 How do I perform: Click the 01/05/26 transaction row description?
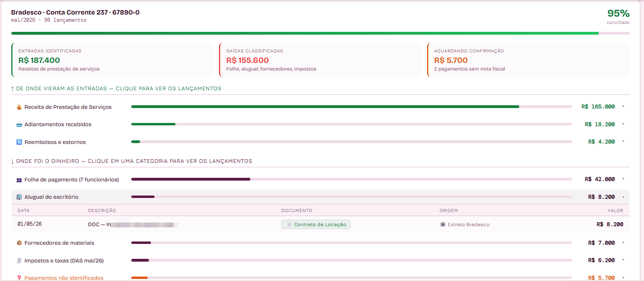(133, 225)
